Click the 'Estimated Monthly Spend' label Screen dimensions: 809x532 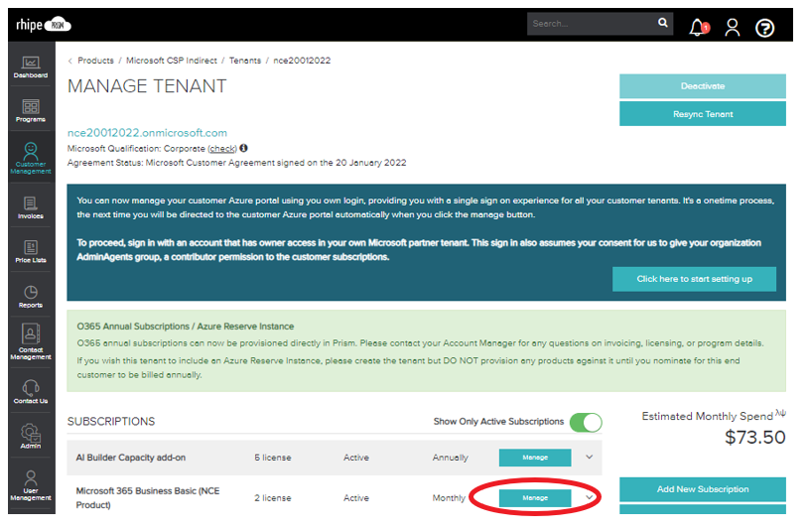point(708,417)
